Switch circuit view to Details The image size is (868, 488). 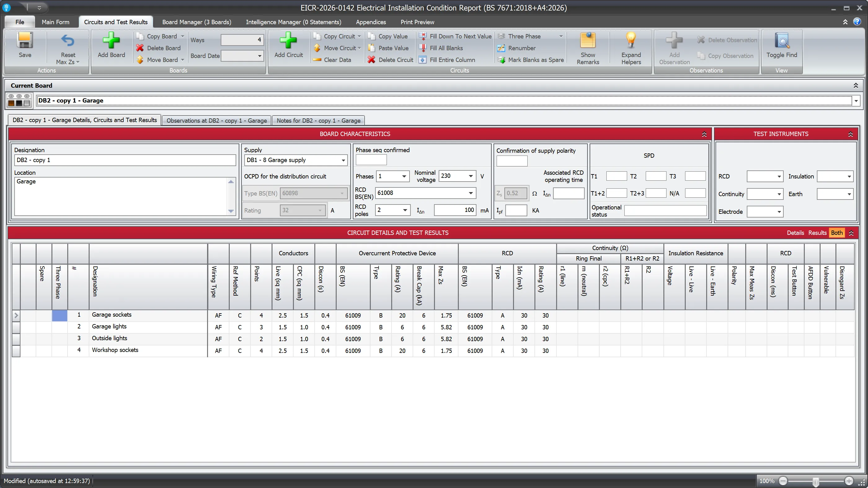pos(795,232)
